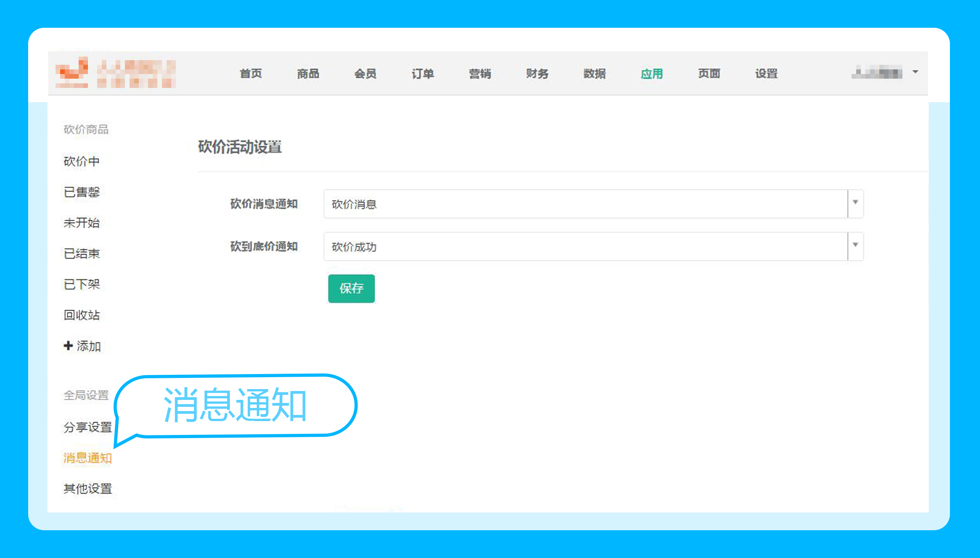The width and height of the screenshot is (980, 558).
Task: Click the blurred shop logo icon
Action: (72, 72)
